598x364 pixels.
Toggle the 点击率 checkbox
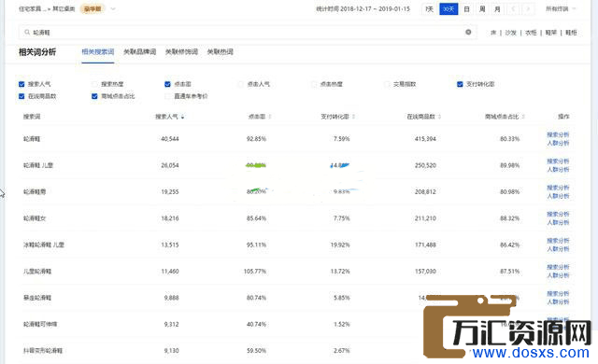pyautogui.click(x=167, y=84)
